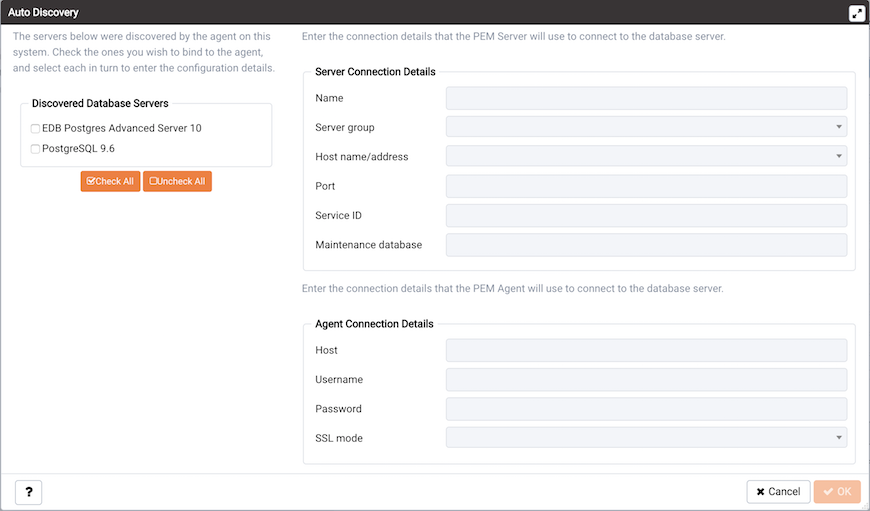Check the PostgreSQL 9.6 server
The width and height of the screenshot is (870, 511).
[35, 149]
